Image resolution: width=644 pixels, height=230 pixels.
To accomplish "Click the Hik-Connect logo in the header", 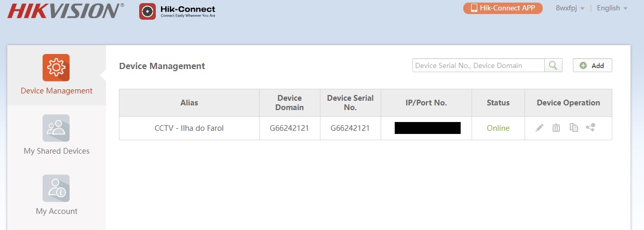I will coord(177,11).
